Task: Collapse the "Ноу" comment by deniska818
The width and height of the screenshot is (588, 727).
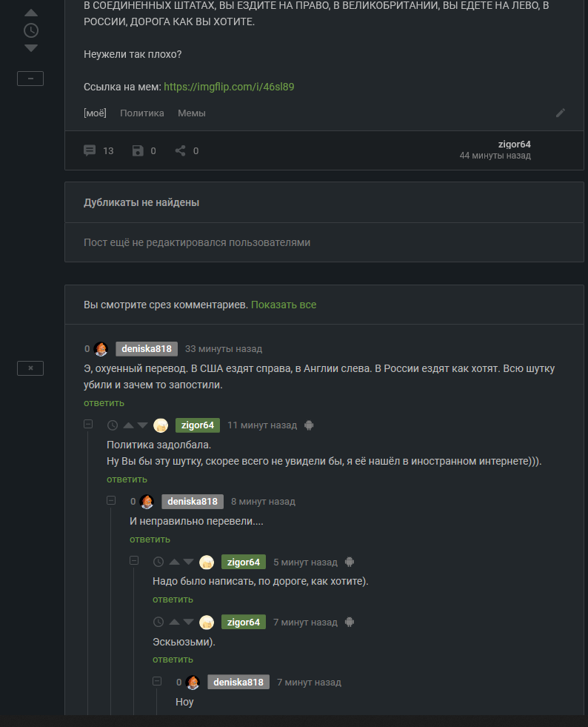Action: tap(157, 682)
